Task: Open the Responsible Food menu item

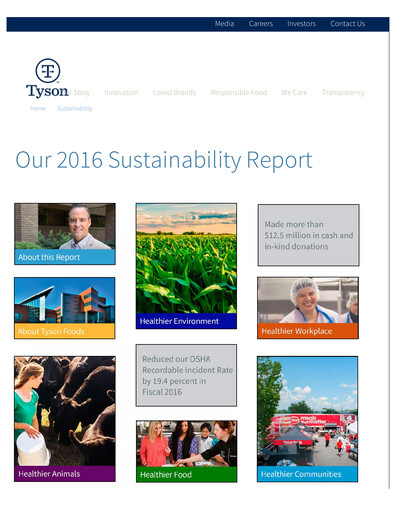Action: (239, 92)
